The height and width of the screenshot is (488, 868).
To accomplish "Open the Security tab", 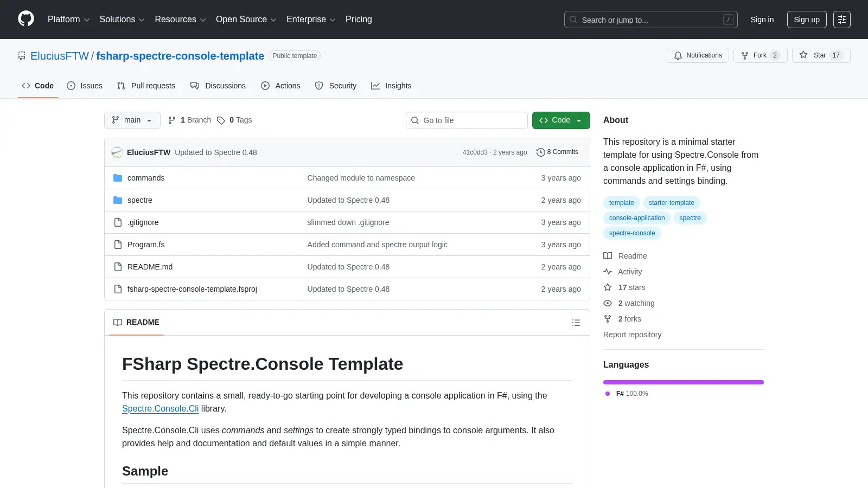I will [336, 86].
